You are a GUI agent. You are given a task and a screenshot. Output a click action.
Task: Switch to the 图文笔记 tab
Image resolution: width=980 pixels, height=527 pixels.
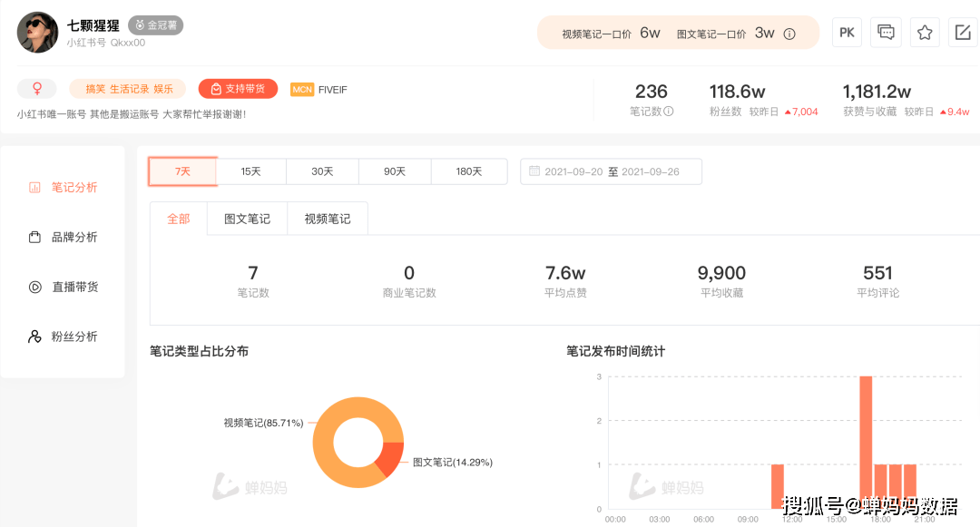click(x=247, y=219)
